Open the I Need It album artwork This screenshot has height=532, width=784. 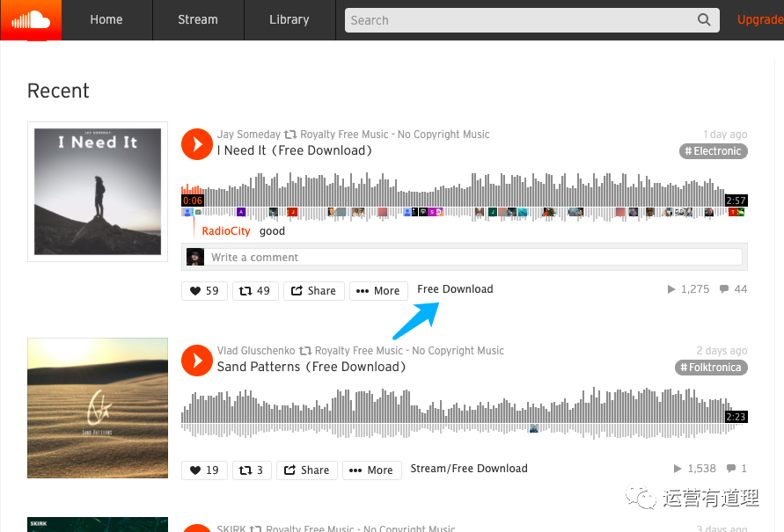[x=98, y=192]
